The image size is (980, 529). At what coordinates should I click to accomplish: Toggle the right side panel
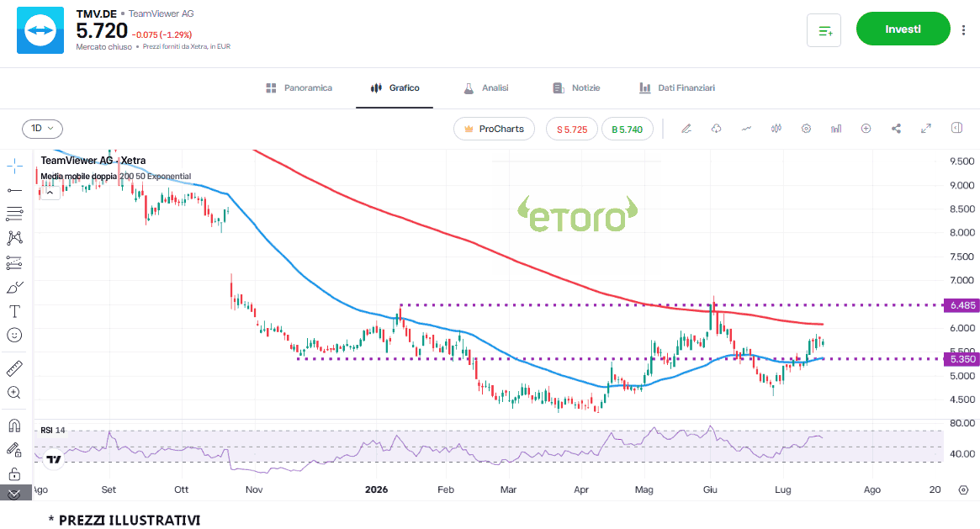pyautogui.click(x=956, y=128)
